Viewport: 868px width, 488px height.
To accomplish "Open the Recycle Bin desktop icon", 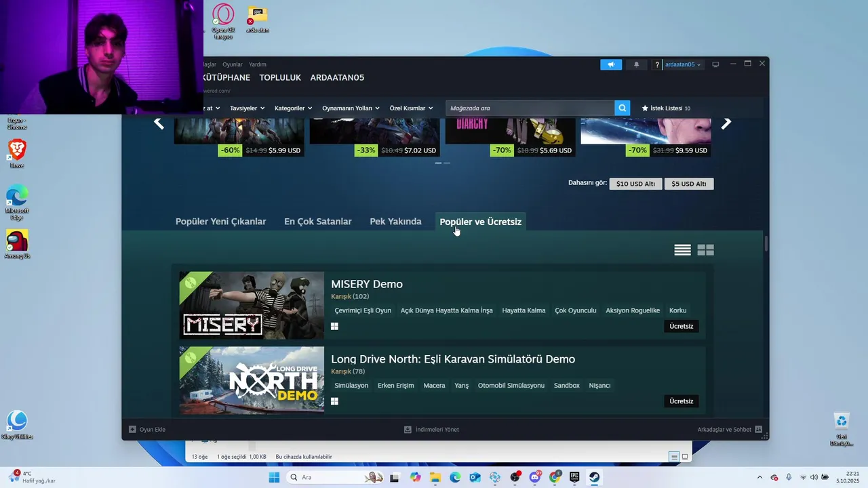I will click(x=842, y=429).
